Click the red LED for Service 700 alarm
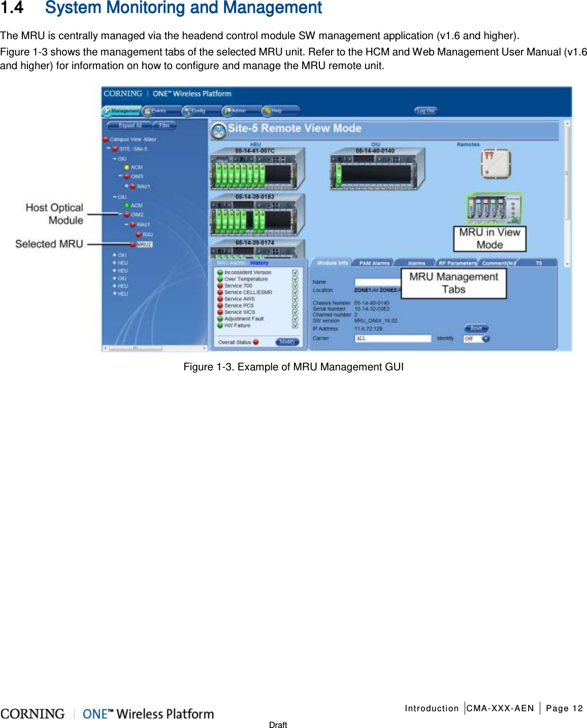This screenshot has height=728, width=587. (220, 286)
